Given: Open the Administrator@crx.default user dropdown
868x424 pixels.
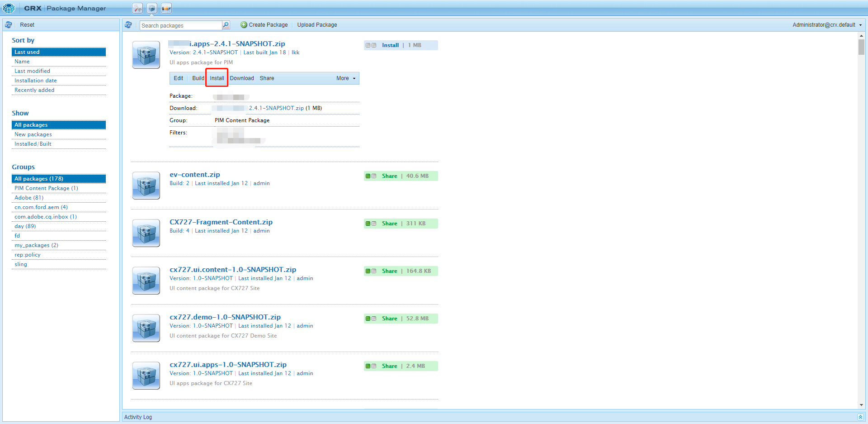Looking at the screenshot, I should 827,25.
